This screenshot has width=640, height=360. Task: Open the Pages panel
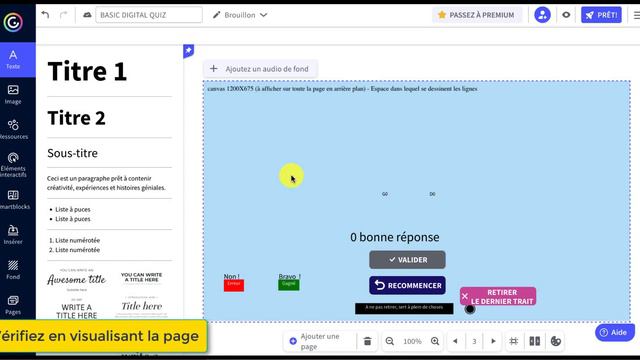point(13,305)
